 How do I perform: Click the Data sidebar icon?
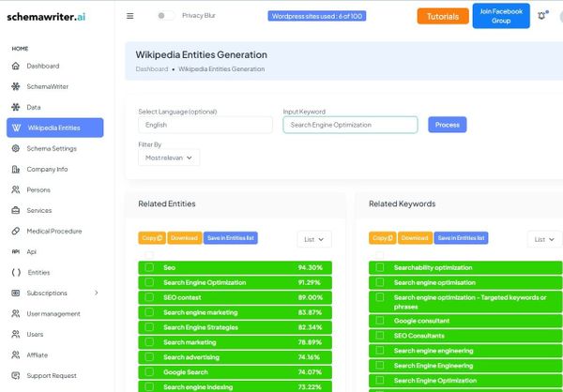click(x=15, y=107)
